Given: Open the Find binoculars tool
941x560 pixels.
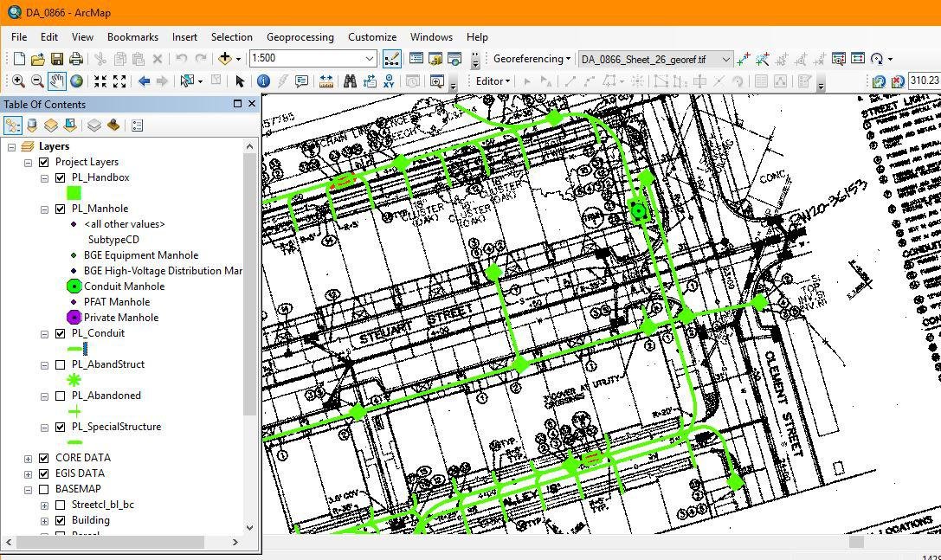Looking at the screenshot, I should 350,81.
